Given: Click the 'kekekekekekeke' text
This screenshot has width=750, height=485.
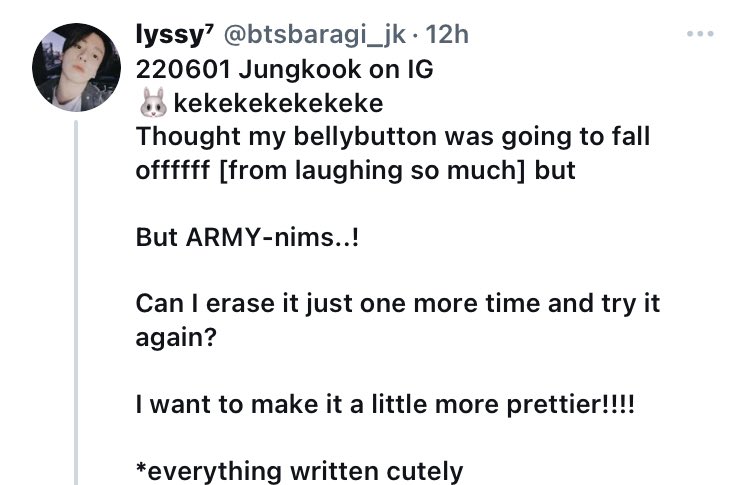Looking at the screenshot, I should [278, 103].
